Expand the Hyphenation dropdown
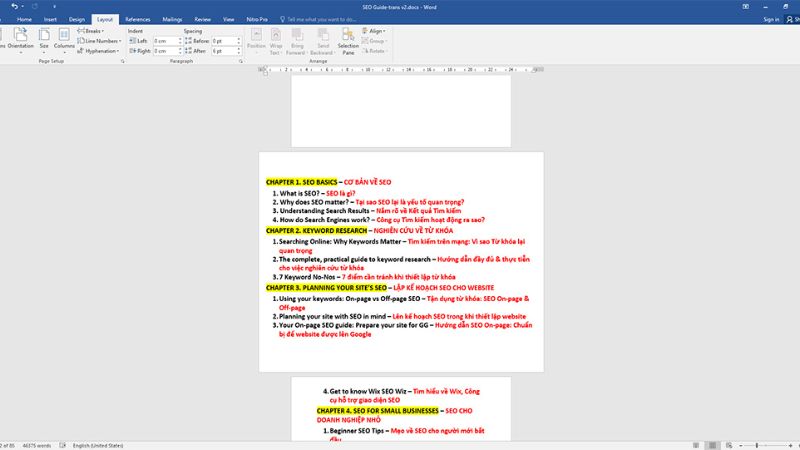Image resolution: width=800 pixels, height=450 pixels. tap(99, 50)
